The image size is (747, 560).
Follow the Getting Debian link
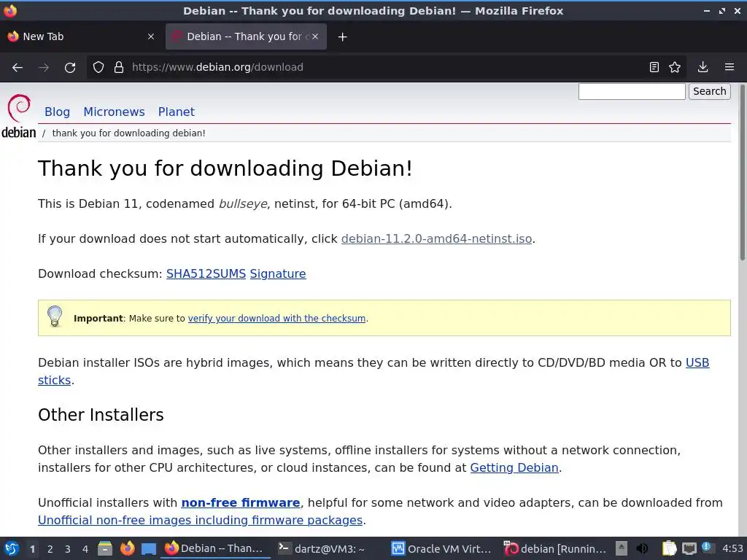click(x=514, y=467)
